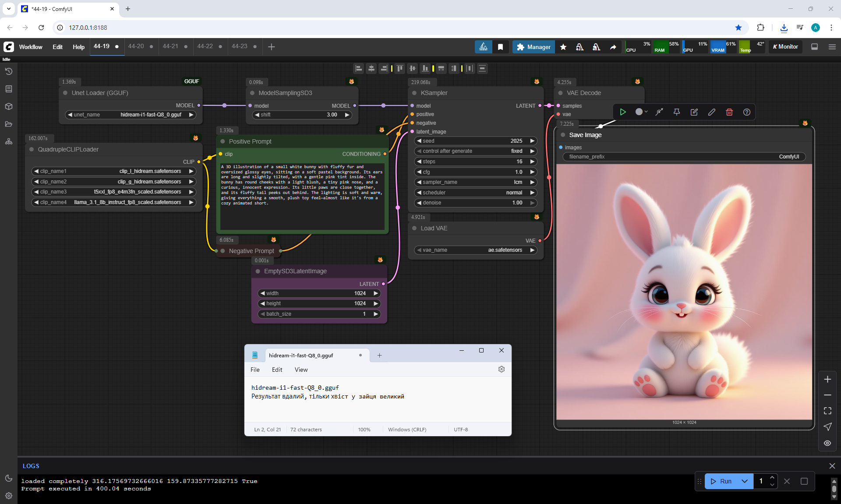The width and height of the screenshot is (841, 504).
Task: Execute node with green play icon
Action: [x=622, y=112]
